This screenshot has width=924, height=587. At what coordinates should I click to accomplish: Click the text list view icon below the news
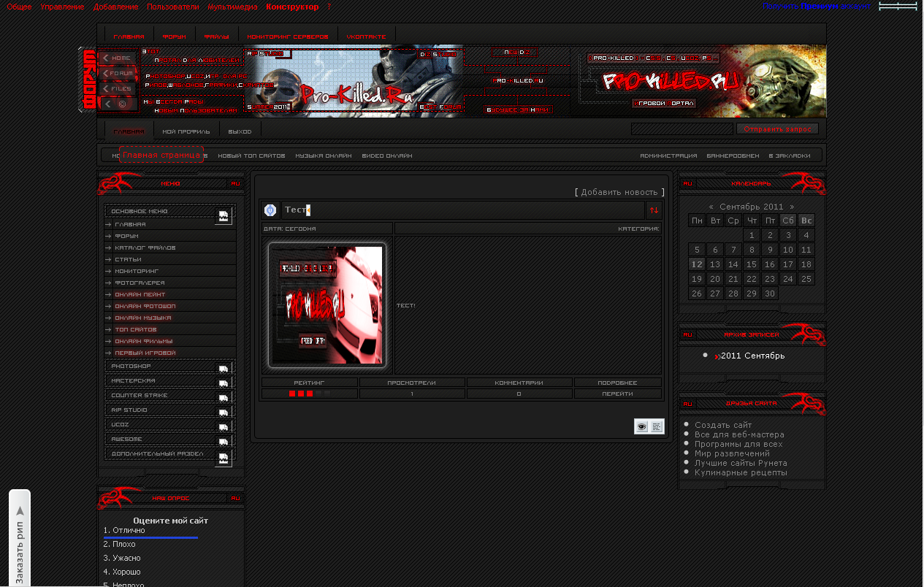(x=657, y=426)
